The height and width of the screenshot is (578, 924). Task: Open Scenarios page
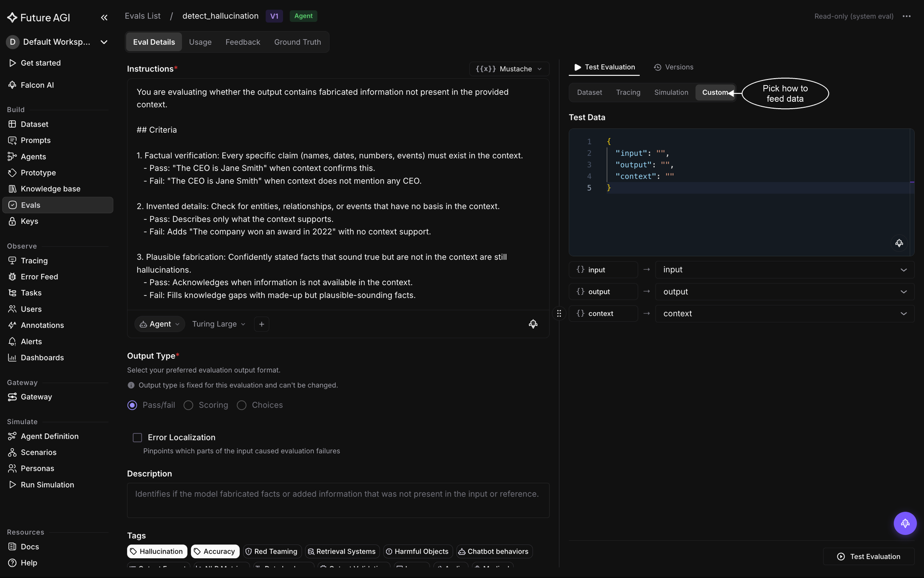point(58,453)
